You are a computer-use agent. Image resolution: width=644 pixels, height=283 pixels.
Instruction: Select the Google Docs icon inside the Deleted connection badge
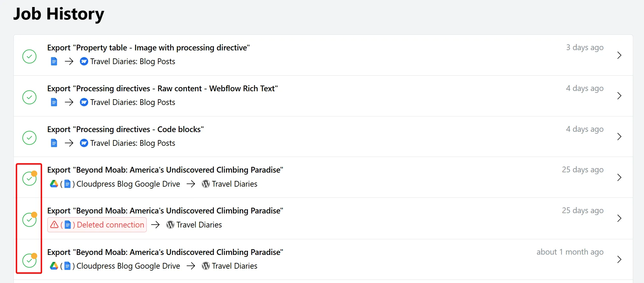67,225
